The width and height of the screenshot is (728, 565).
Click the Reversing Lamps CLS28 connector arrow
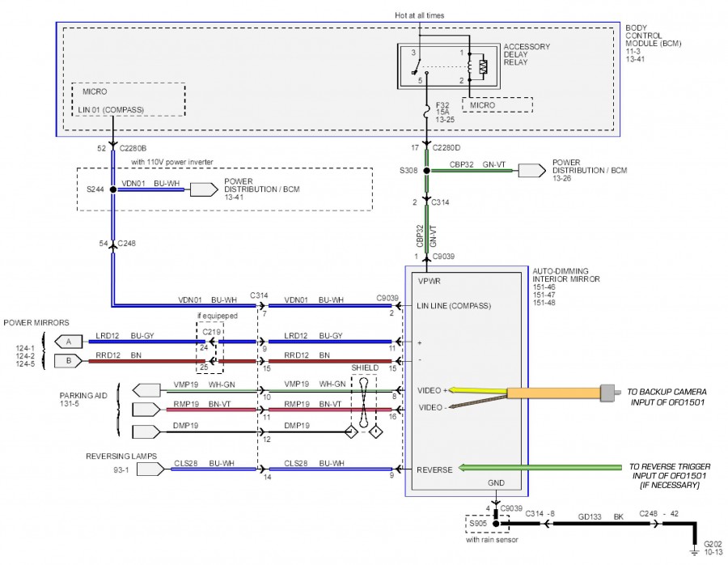146,469
